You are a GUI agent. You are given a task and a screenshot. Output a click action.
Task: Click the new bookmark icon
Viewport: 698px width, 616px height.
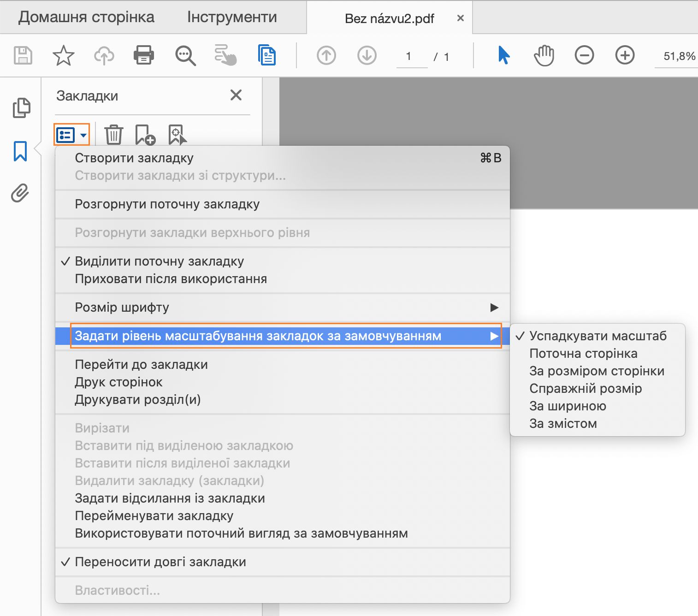[x=145, y=135]
